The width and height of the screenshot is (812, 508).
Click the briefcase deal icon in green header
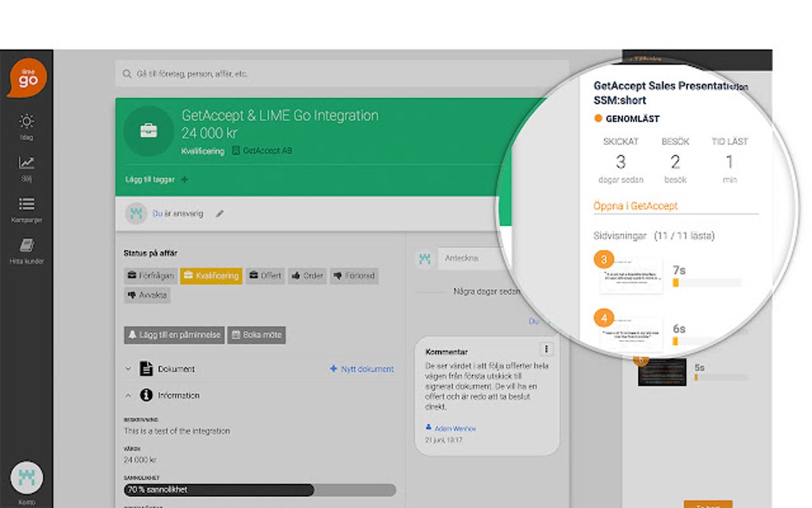pyautogui.click(x=149, y=131)
